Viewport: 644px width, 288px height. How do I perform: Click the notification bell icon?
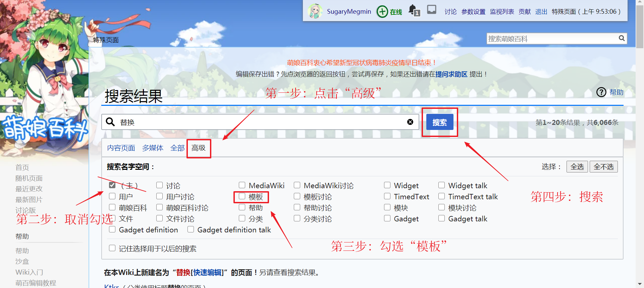click(x=413, y=10)
